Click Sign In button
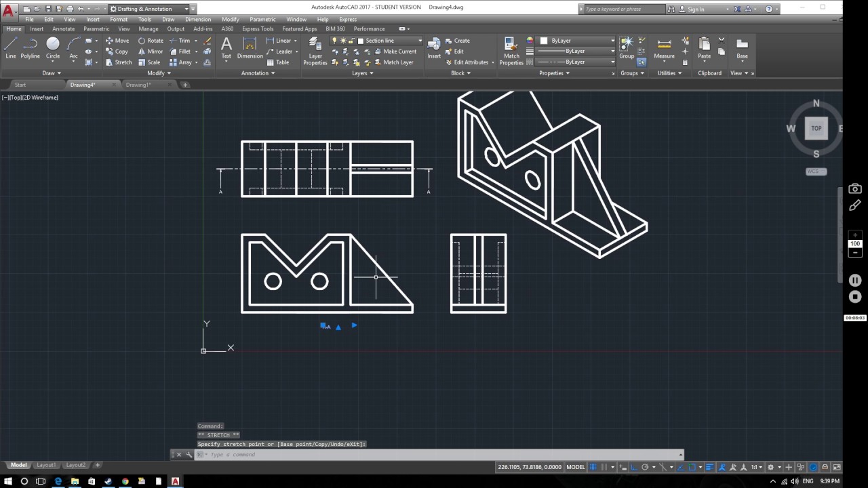Viewport: 868px width, 488px height. pyautogui.click(x=692, y=9)
